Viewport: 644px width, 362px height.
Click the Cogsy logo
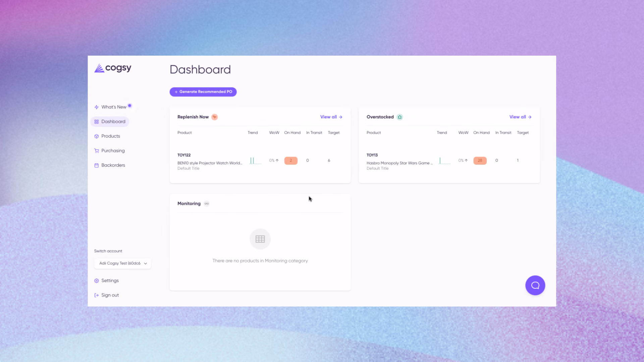click(x=113, y=68)
